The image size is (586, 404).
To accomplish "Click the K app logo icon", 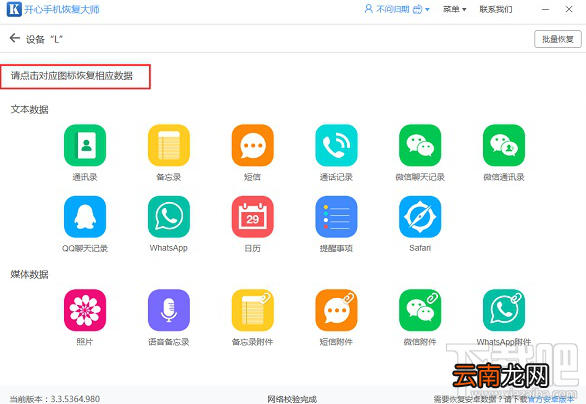I will (x=14, y=9).
